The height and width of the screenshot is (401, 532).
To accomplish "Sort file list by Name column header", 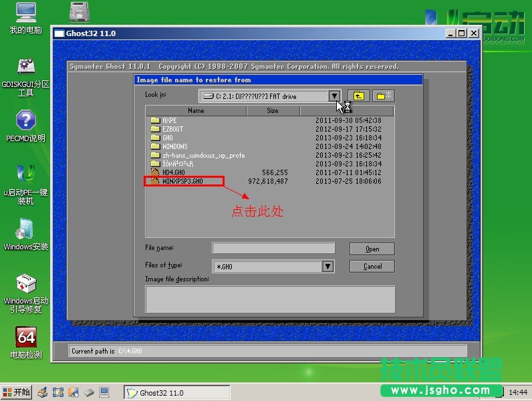I will click(x=196, y=111).
